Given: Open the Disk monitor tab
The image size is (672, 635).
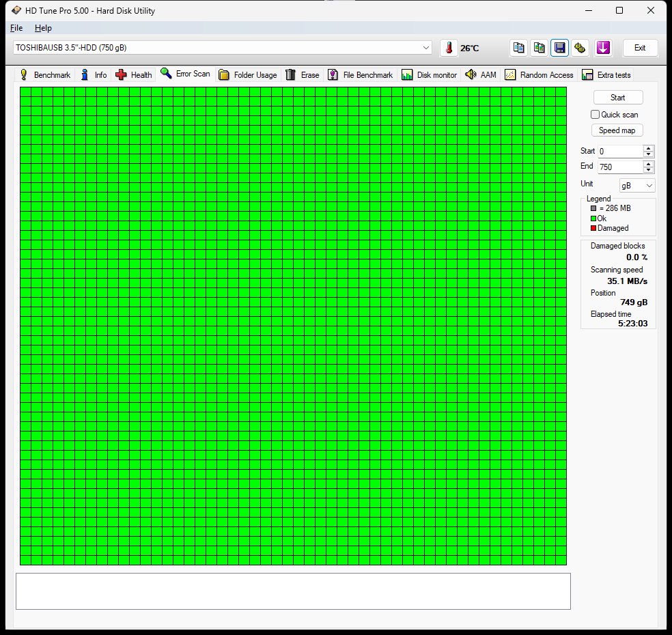Looking at the screenshot, I should point(430,75).
